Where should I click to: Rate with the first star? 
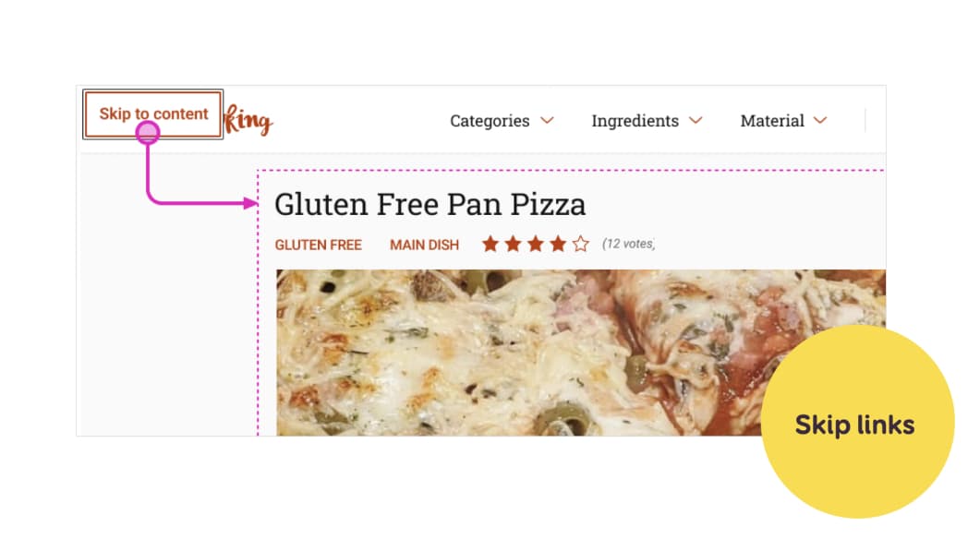[490, 244]
